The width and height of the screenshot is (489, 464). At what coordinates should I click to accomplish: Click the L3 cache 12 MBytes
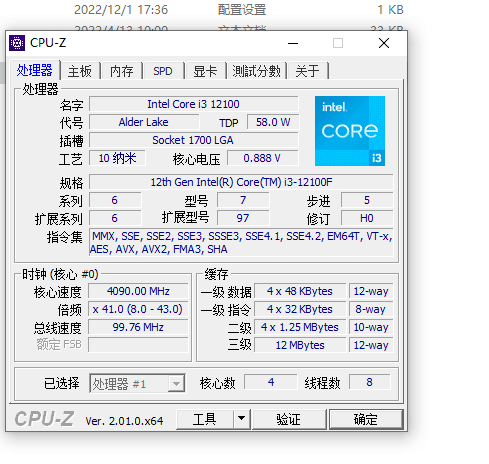(x=300, y=345)
